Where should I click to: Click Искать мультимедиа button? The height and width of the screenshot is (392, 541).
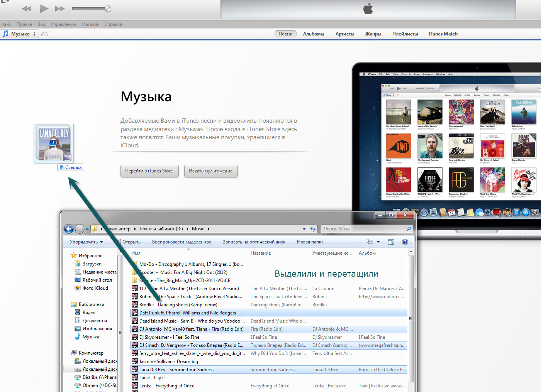[211, 171]
